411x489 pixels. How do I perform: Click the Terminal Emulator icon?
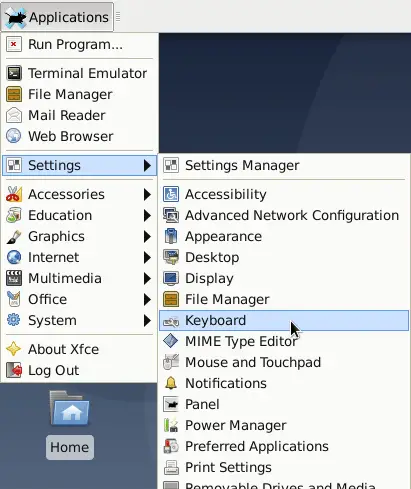(x=14, y=73)
